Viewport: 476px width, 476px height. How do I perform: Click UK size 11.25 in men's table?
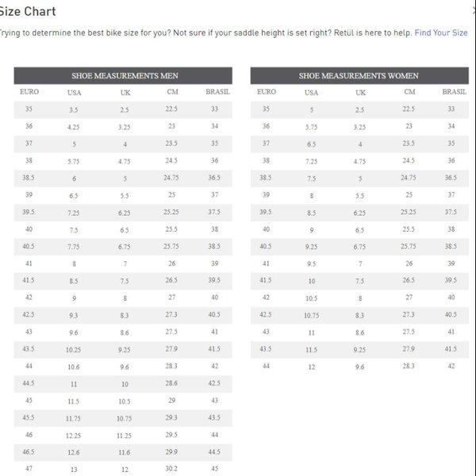point(125,435)
